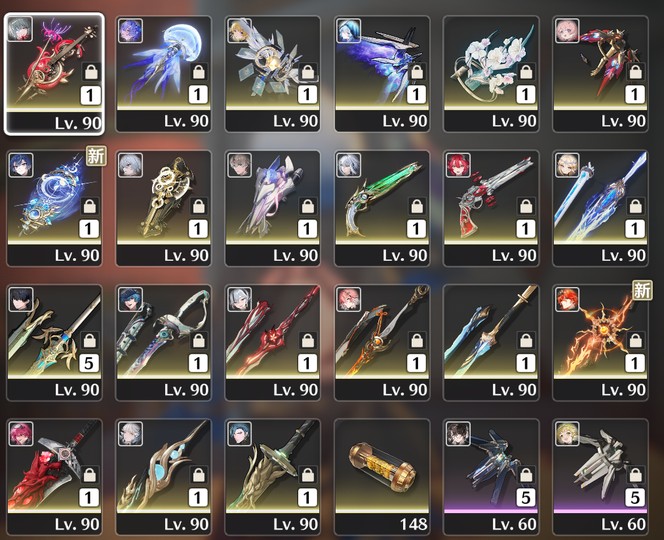Image resolution: width=664 pixels, height=540 pixels.
Task: Open the glowing blue jellyfish weapon
Action: coord(163,74)
